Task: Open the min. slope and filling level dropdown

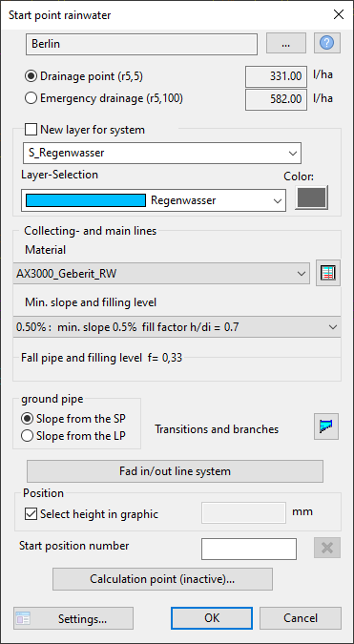Action: point(177,327)
